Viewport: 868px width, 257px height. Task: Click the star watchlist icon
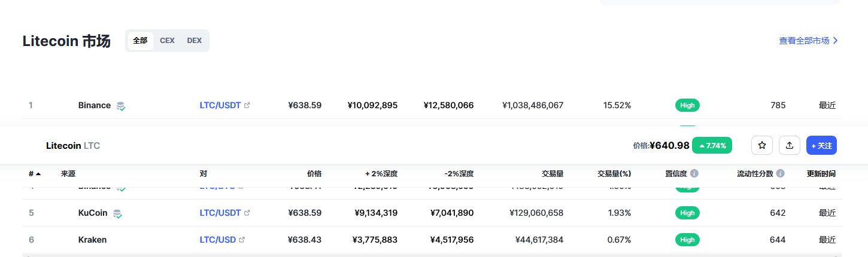762,145
